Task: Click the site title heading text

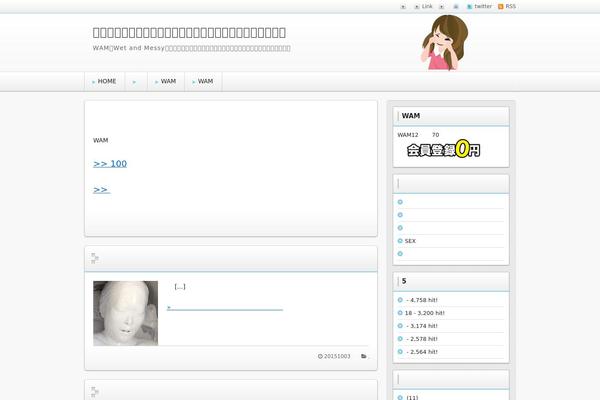Action: click(x=189, y=33)
